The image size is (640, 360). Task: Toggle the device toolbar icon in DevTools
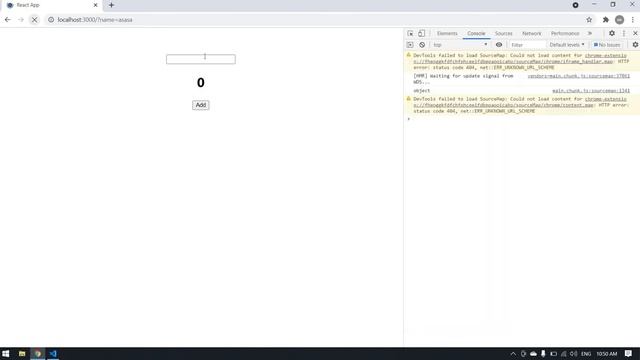421,33
